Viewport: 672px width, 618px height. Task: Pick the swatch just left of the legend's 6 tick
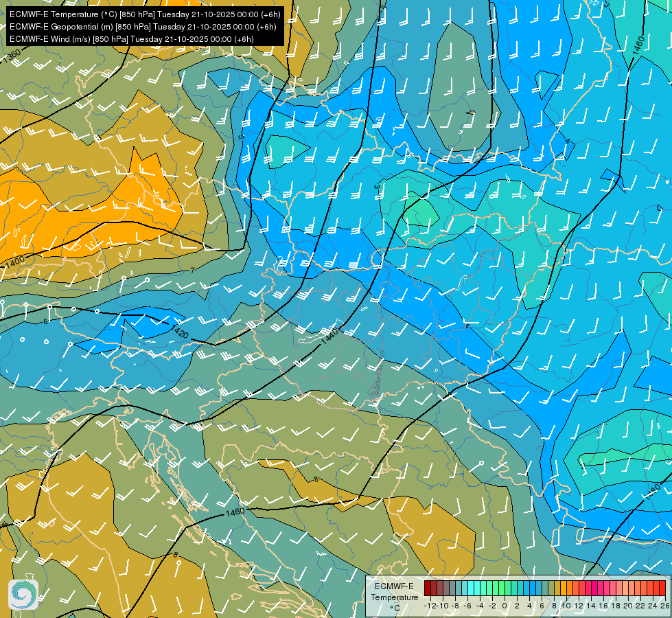click(539, 588)
